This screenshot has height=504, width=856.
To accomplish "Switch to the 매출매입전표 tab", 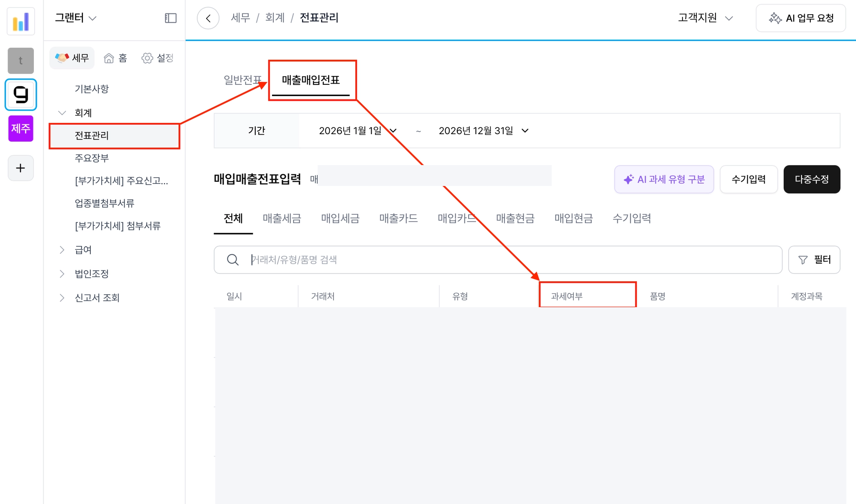I will click(x=311, y=79).
